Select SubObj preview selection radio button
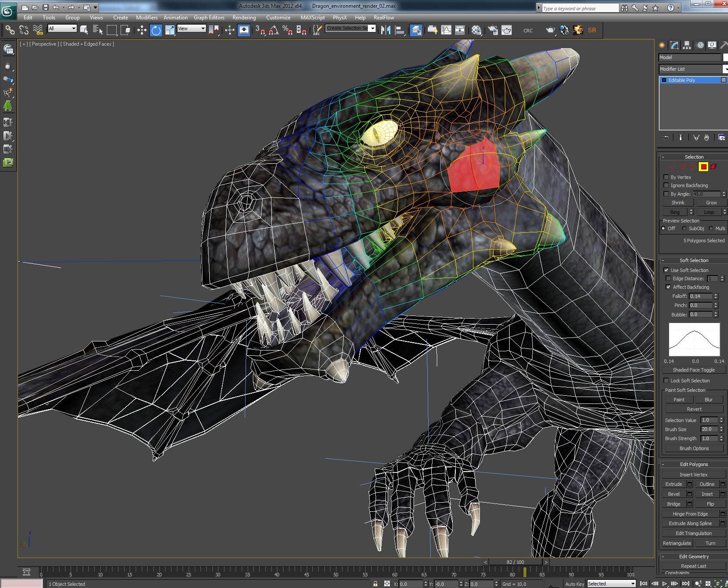Image resolution: width=728 pixels, height=588 pixels. click(684, 228)
